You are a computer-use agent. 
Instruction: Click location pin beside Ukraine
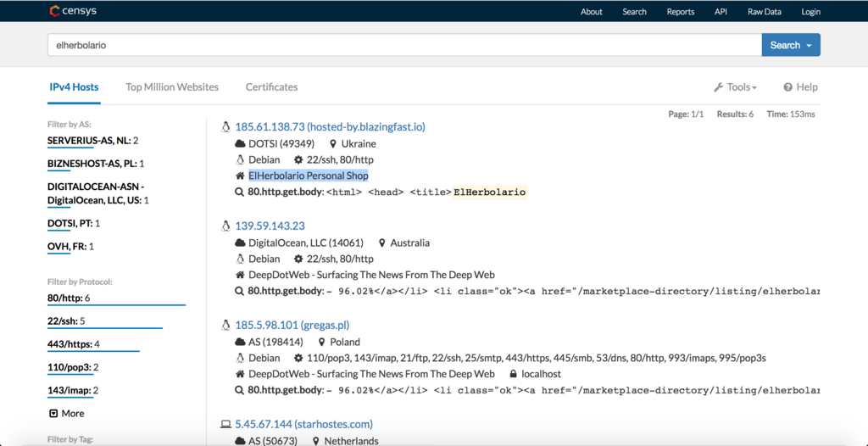[333, 144]
